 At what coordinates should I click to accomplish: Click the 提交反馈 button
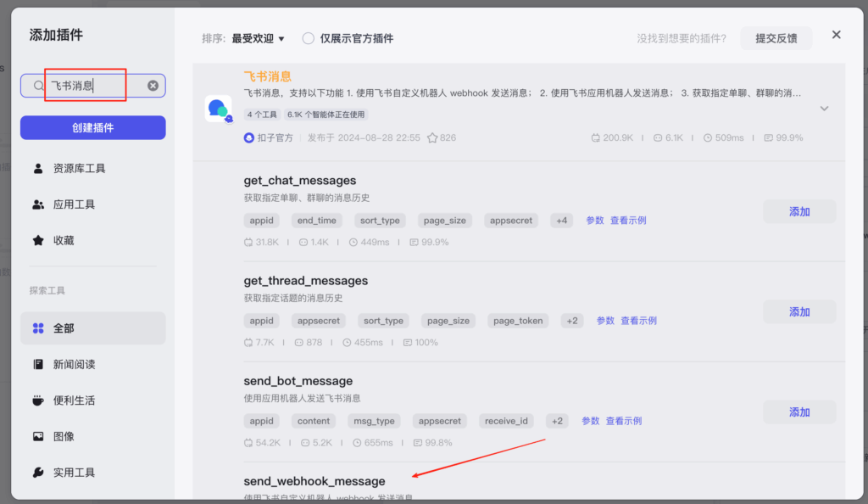point(776,38)
